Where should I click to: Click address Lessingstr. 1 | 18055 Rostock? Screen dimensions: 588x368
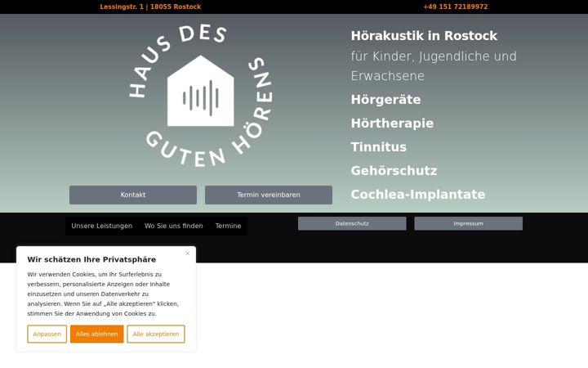pyautogui.click(x=150, y=7)
